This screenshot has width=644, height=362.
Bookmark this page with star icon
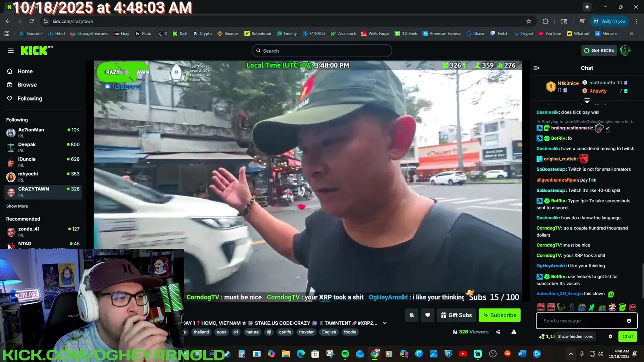[529, 21]
